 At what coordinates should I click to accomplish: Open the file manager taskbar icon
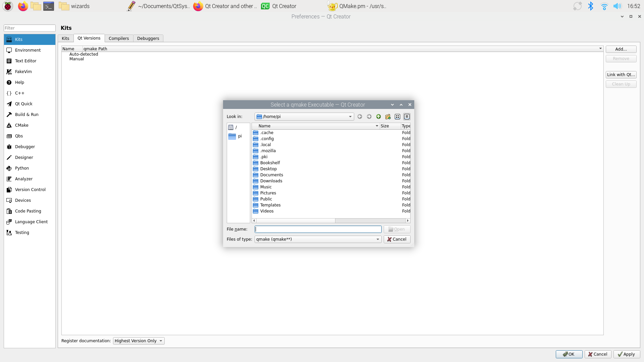point(36,6)
